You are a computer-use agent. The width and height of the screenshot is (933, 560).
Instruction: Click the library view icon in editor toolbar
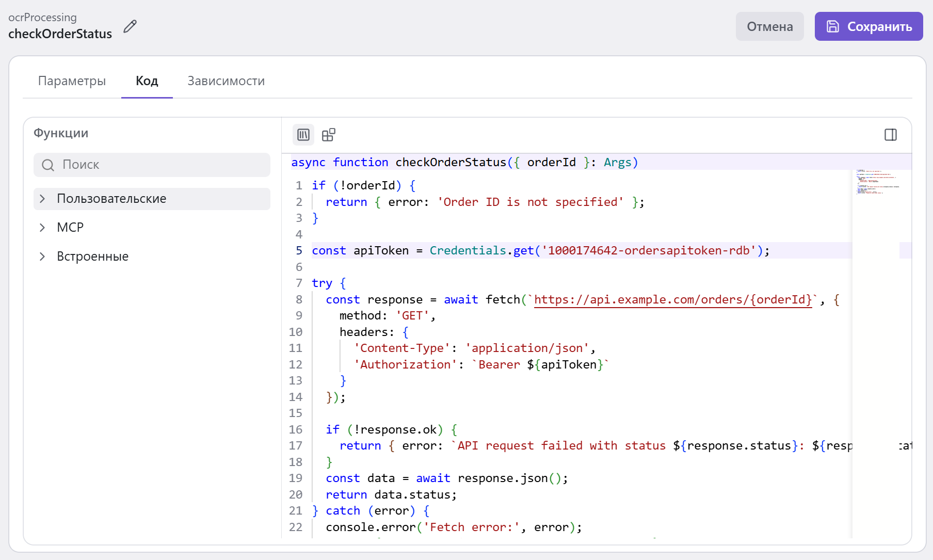point(303,135)
